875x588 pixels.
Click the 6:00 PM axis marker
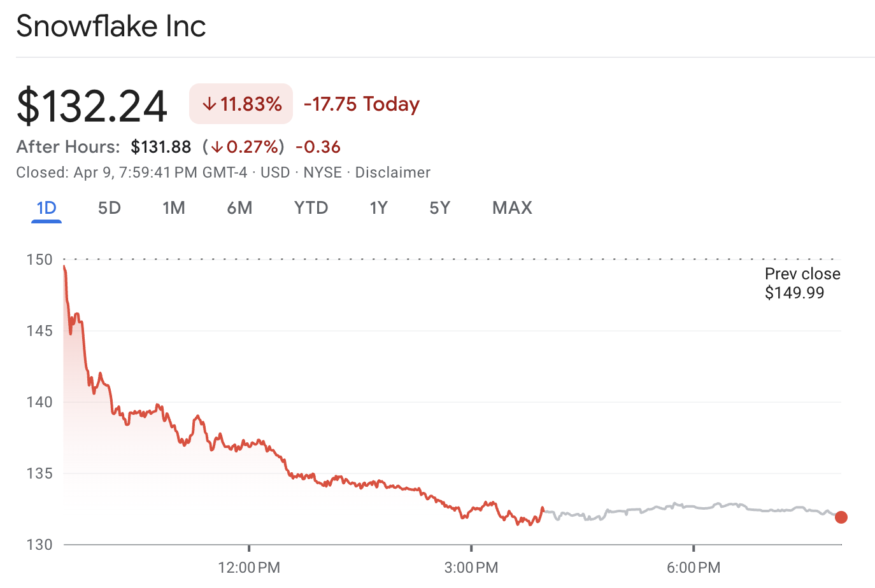[694, 567]
